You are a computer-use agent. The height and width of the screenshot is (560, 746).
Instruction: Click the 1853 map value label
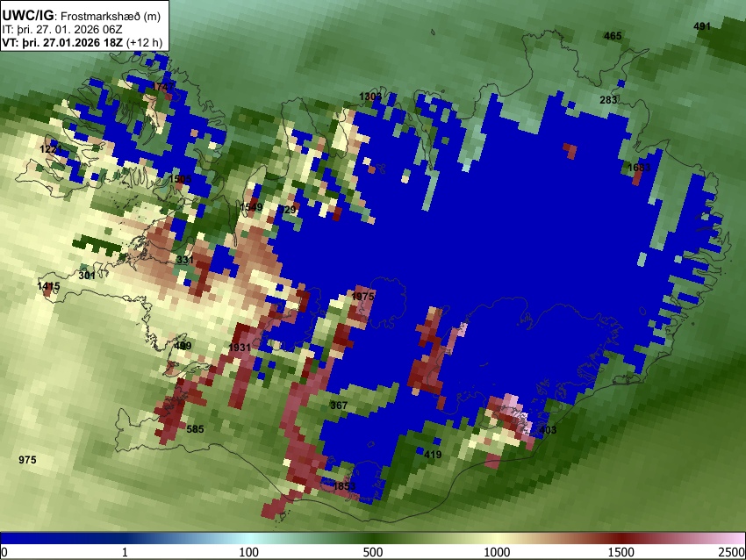pyautogui.click(x=344, y=486)
